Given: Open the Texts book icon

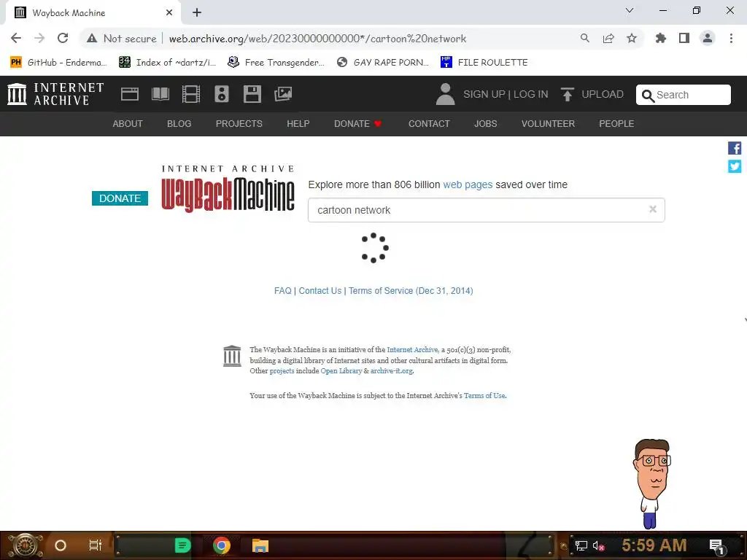Looking at the screenshot, I should pyautogui.click(x=160, y=94).
